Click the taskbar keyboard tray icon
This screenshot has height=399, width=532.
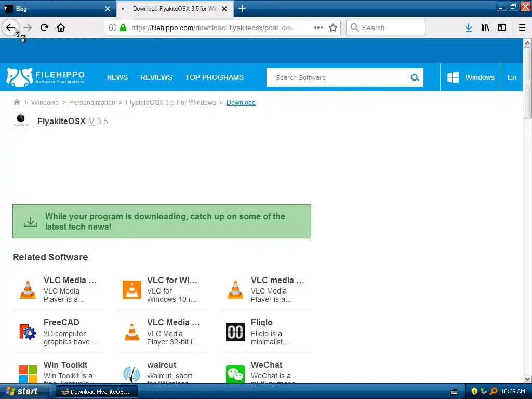click(x=454, y=392)
